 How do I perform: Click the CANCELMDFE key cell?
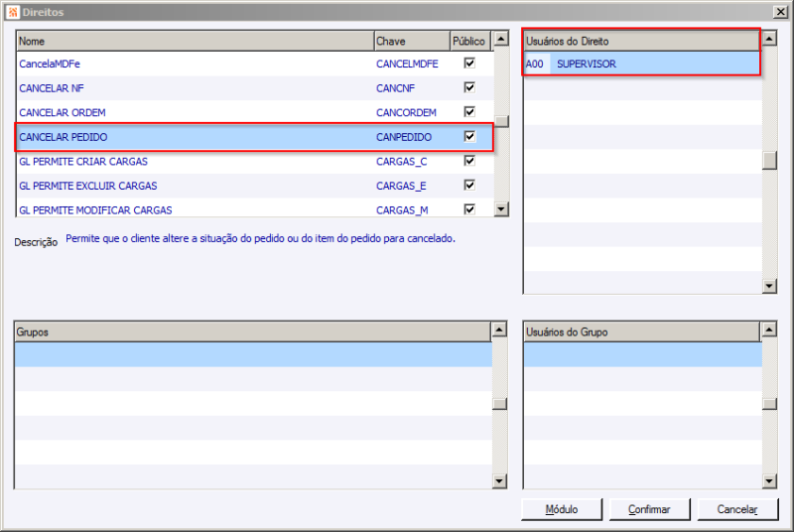coord(407,64)
